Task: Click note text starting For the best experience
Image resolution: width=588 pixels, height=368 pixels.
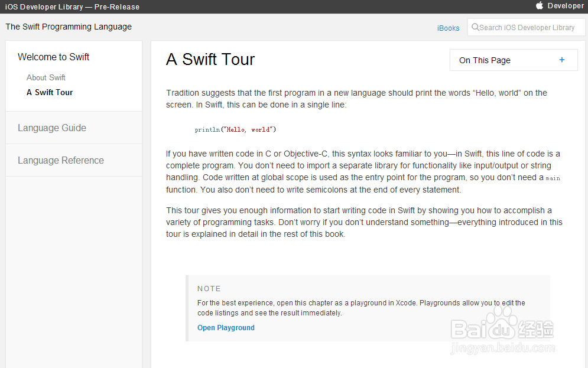Action: click(361, 308)
